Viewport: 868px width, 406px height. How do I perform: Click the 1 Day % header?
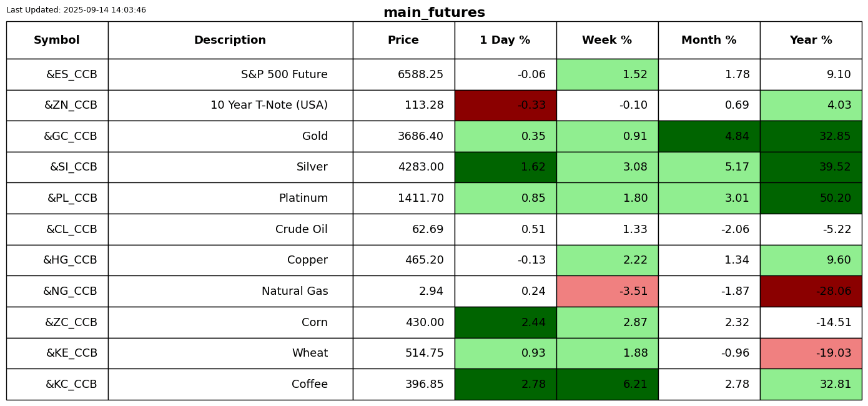click(505, 40)
